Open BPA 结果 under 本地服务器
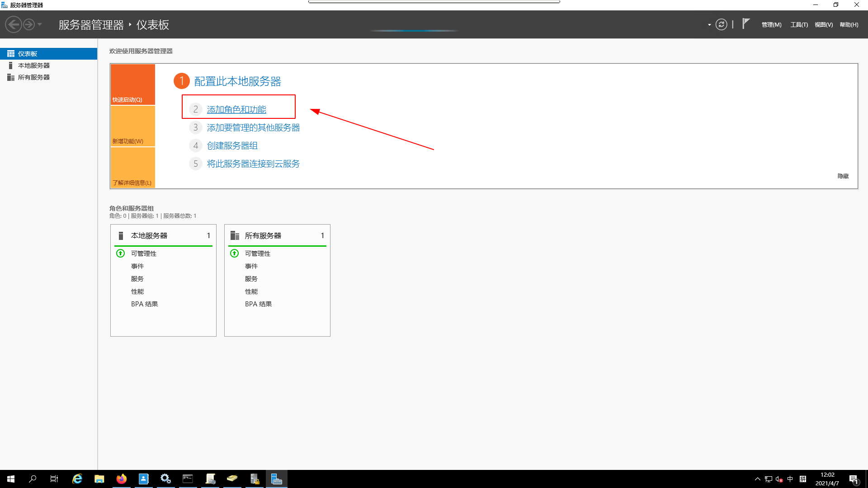Viewport: 868px width, 488px height. point(144,304)
